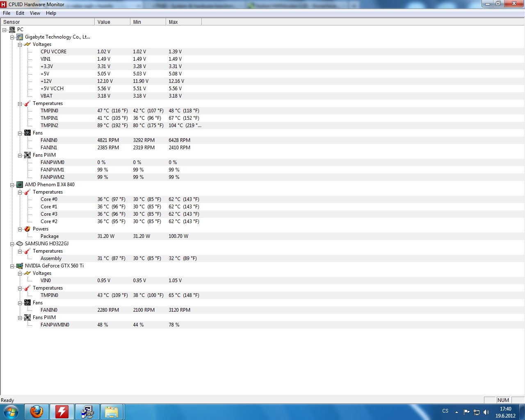The image size is (525, 420).
Task: Click the thermometer icon for Gigabyte Temperatures
Action: (x=27, y=103)
